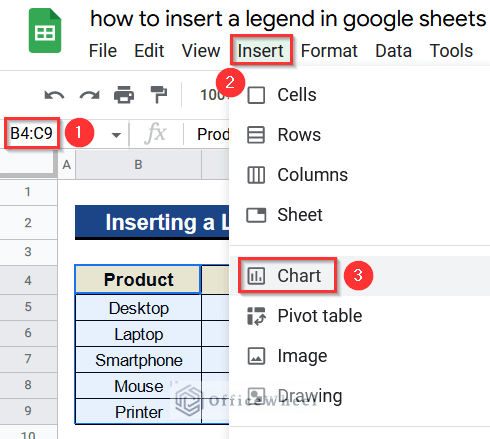The height and width of the screenshot is (439, 490).
Task: Click the Chart bar-graph icon
Action: pos(256,276)
